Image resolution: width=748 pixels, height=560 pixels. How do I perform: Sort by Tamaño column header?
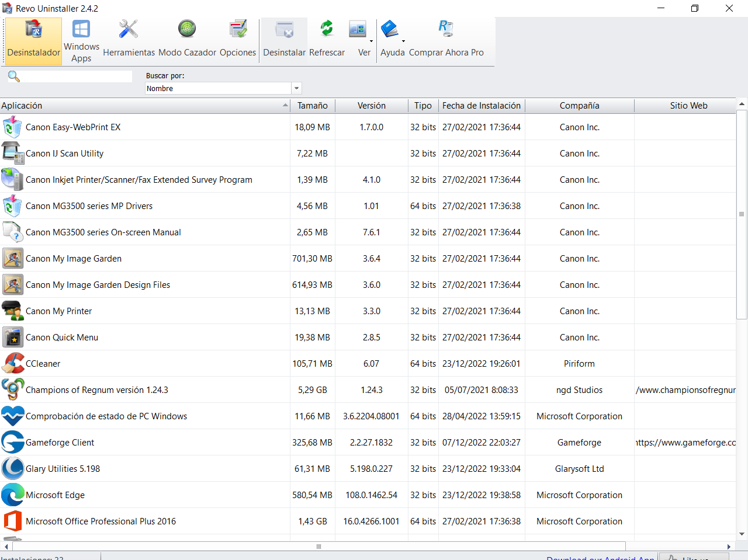[x=313, y=106]
